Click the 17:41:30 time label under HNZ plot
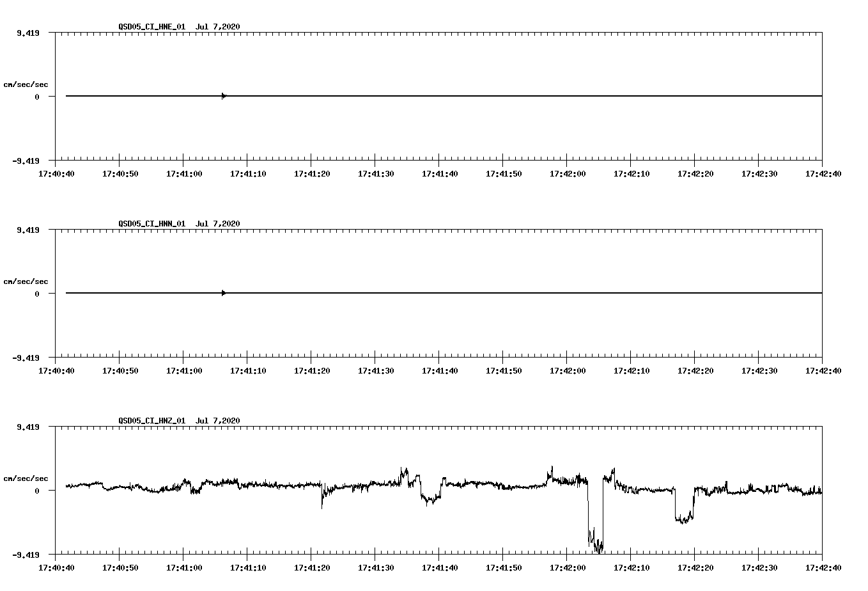Screen dimensions: 868x591 tap(376, 567)
